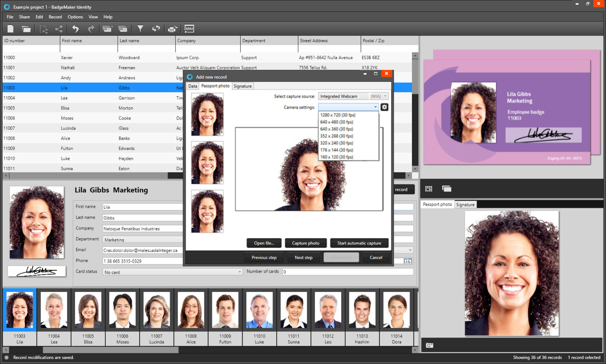The width and height of the screenshot is (606, 364).
Task: Open camera settings gear icon
Action: point(384,107)
